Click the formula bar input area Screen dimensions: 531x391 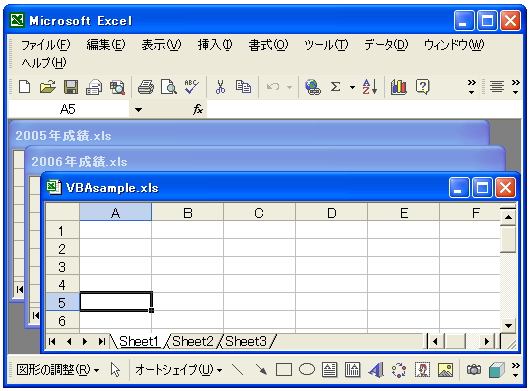click(364, 109)
